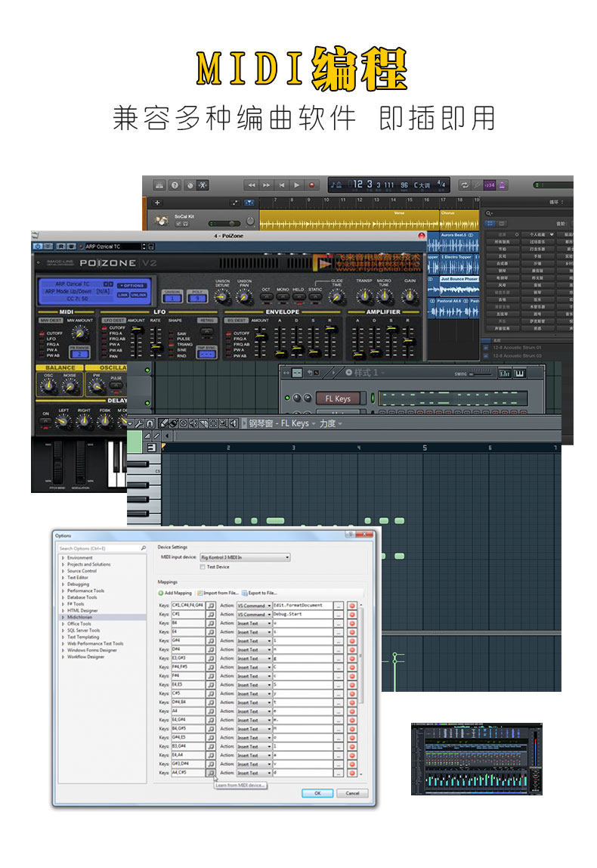The image size is (597, 868).
Task: Click the Cancel button in Options
Action: coord(352,793)
